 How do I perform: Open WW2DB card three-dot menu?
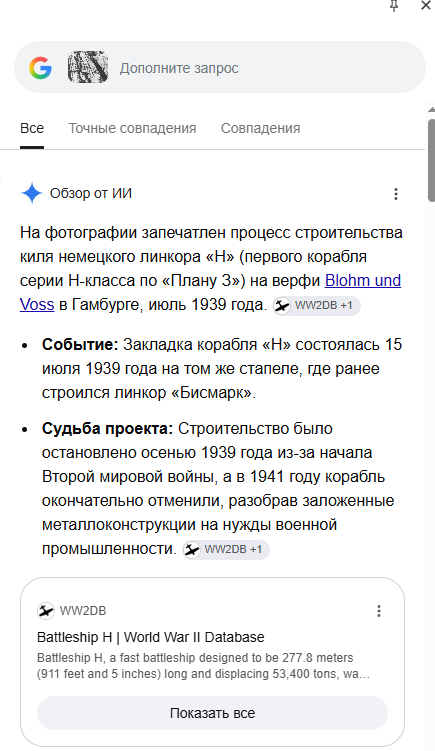379,611
